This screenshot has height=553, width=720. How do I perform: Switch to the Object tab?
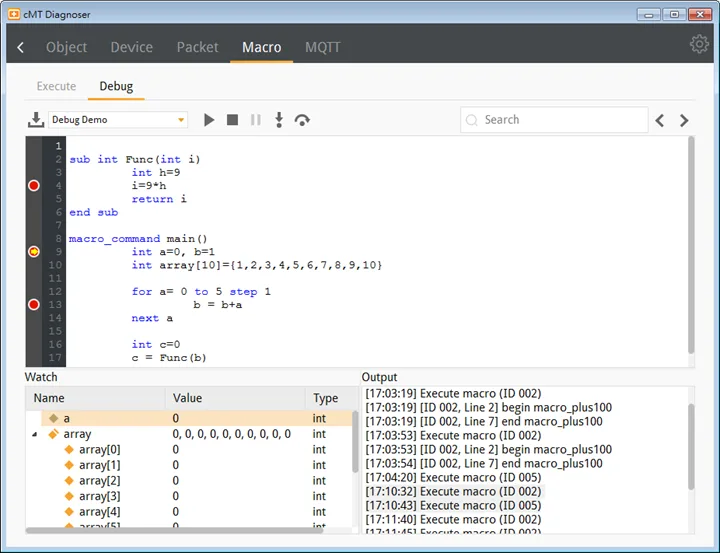(67, 47)
